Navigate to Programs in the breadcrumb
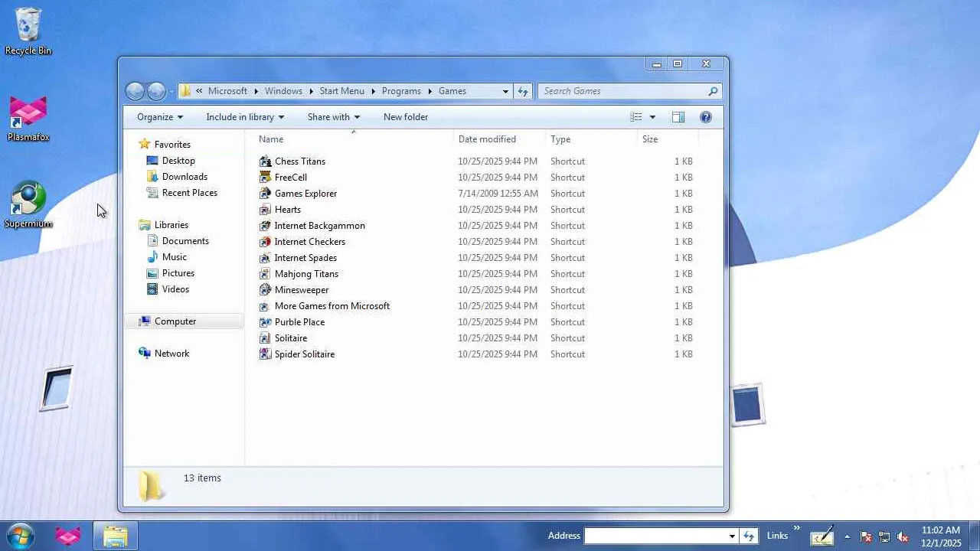Viewport: 980px width, 551px height. click(401, 91)
